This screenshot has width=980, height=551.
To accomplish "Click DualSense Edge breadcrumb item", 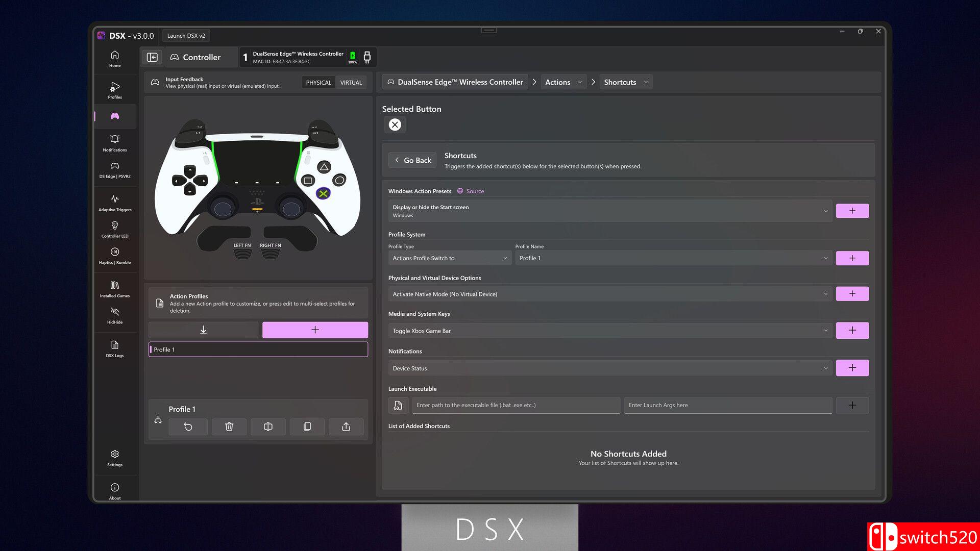I will point(455,82).
